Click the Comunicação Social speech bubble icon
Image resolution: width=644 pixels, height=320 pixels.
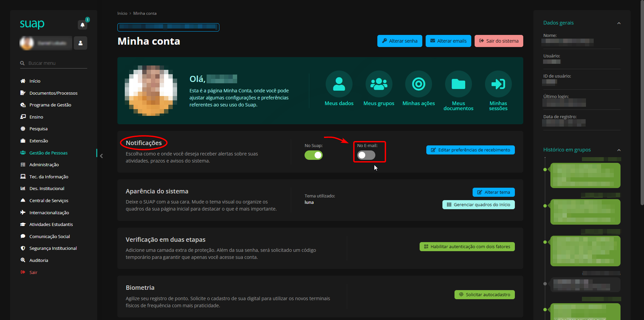[23, 236]
